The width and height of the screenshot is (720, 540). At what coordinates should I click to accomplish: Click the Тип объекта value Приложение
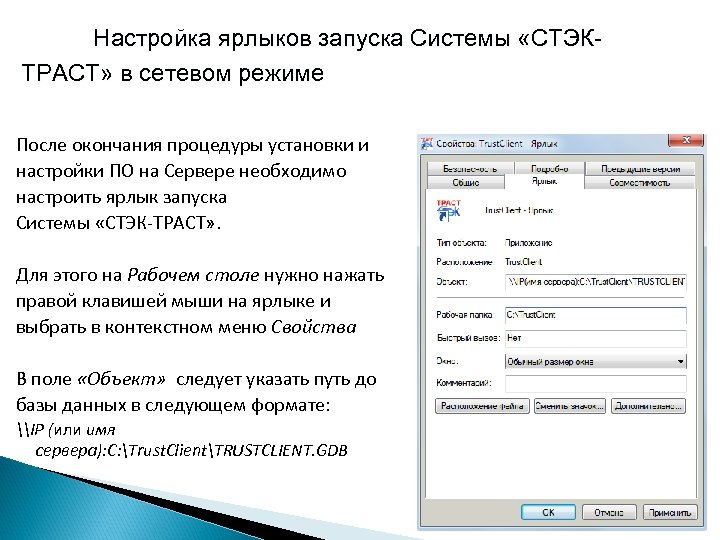pos(529,242)
